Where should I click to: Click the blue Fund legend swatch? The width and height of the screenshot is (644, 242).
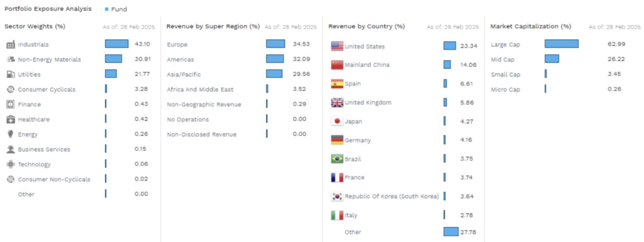tap(107, 9)
